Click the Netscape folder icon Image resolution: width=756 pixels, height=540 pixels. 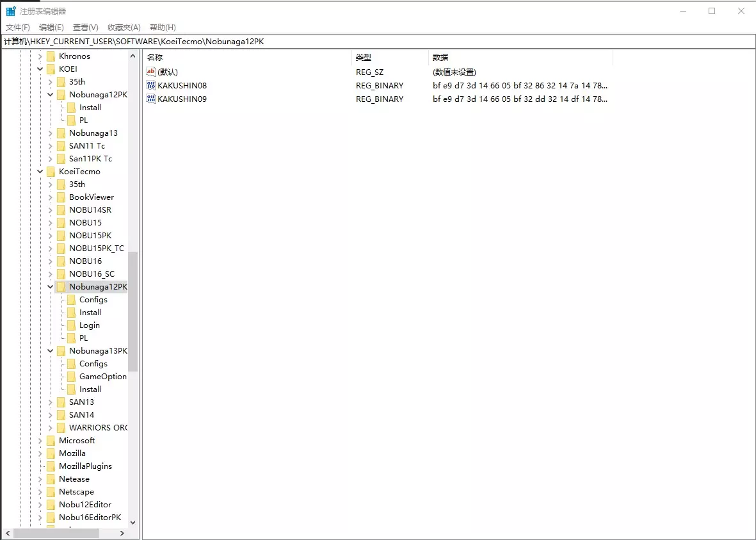click(51, 492)
